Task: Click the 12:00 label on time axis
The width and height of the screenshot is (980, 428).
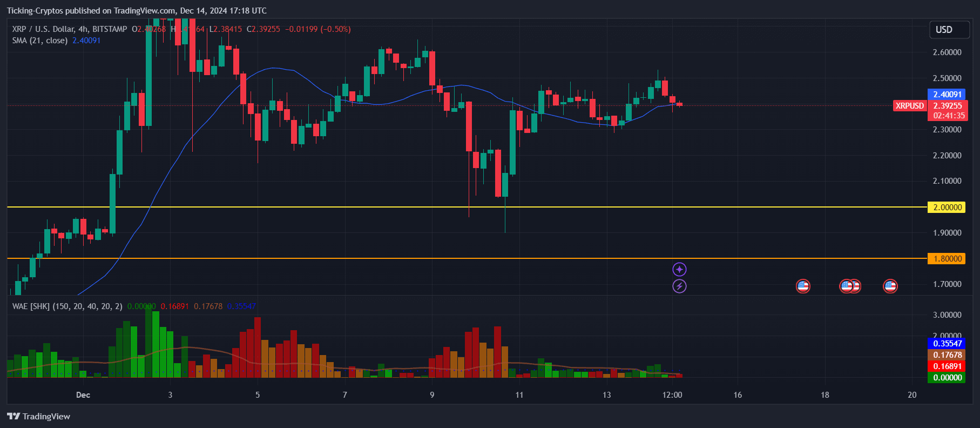Action: pos(672,395)
